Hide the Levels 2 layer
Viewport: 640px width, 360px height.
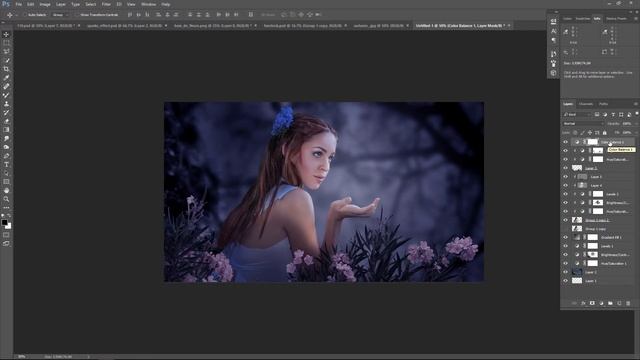pos(566,194)
